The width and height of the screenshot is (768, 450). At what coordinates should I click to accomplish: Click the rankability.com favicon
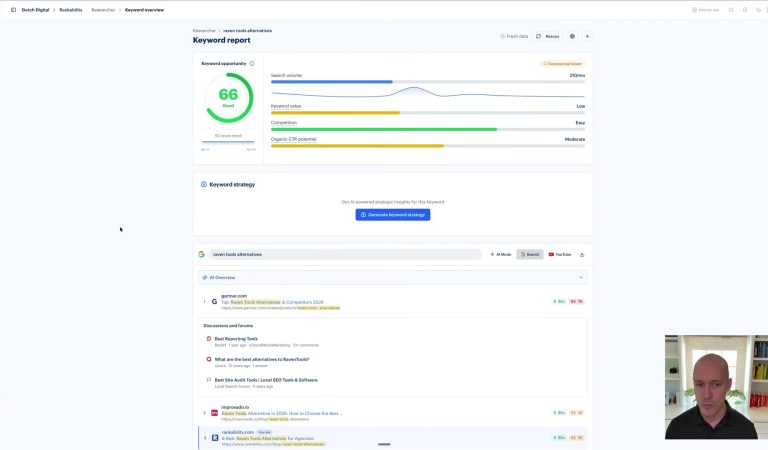click(x=215, y=438)
